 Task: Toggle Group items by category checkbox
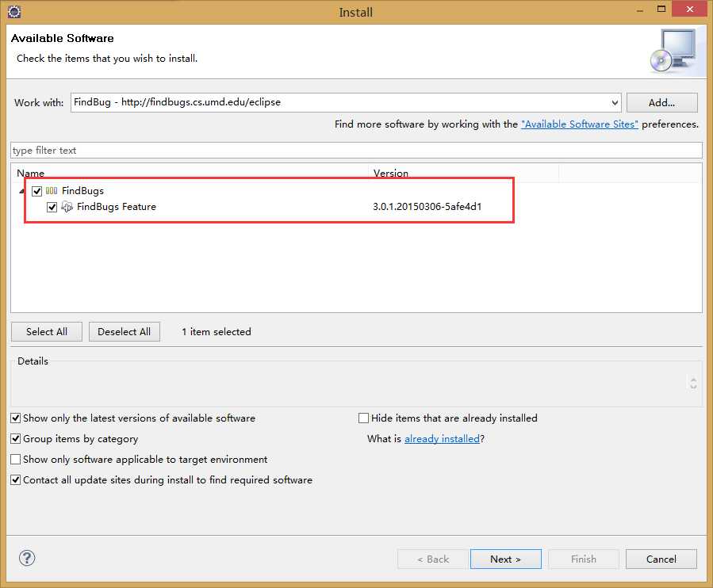tap(15, 438)
